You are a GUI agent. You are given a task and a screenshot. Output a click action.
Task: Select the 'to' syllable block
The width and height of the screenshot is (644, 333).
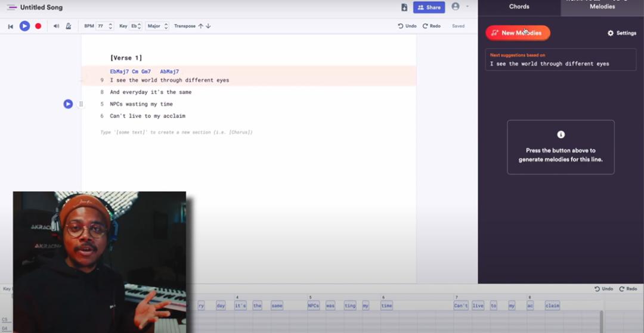493,306
